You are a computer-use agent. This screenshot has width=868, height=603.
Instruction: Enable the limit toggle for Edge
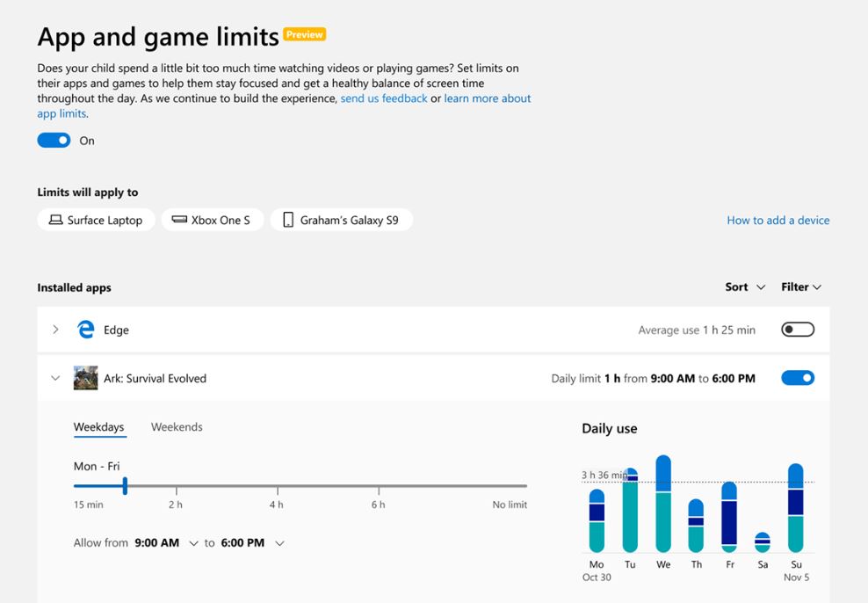(x=797, y=330)
